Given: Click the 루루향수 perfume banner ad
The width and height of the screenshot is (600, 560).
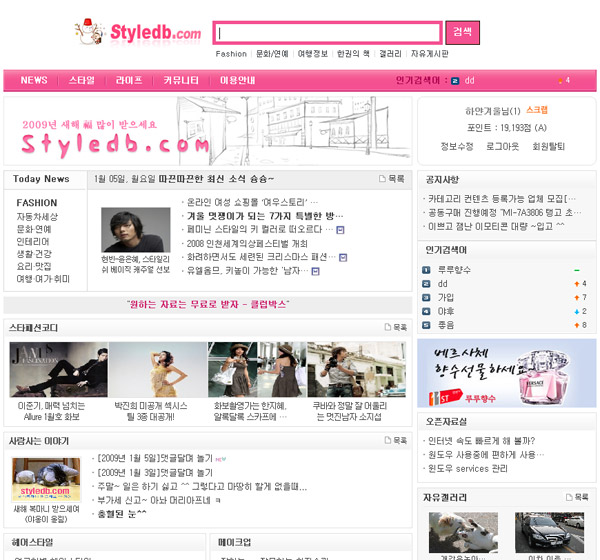Looking at the screenshot, I should click(506, 372).
